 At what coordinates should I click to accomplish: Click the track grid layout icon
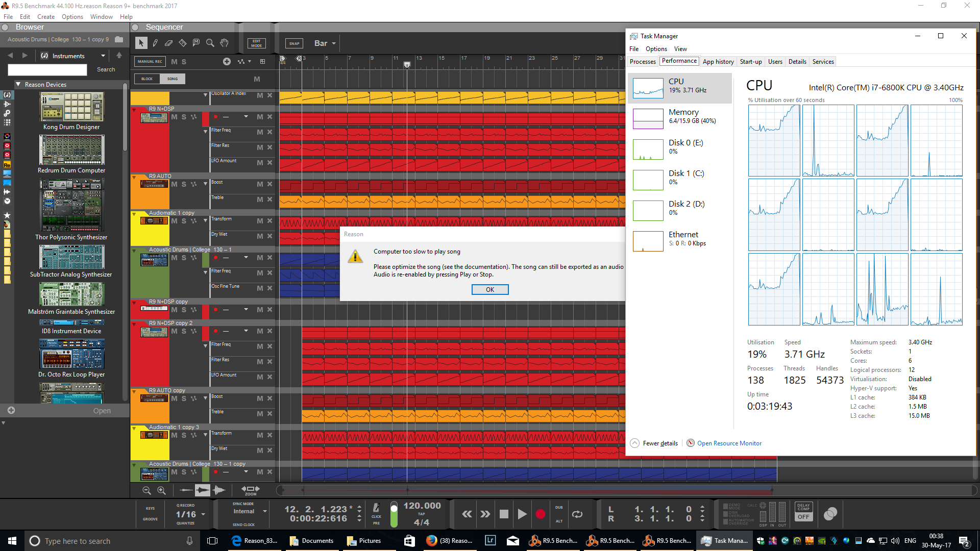pyautogui.click(x=262, y=62)
